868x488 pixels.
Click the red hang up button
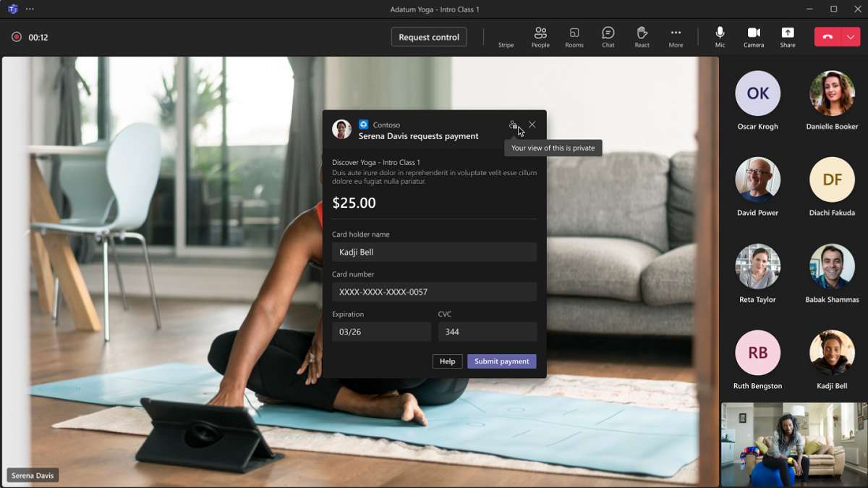827,37
